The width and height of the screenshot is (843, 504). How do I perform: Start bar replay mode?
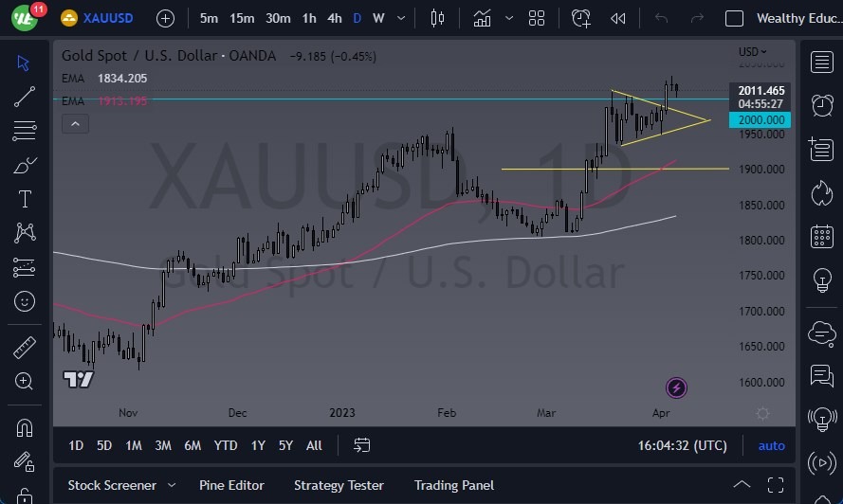[617, 19]
